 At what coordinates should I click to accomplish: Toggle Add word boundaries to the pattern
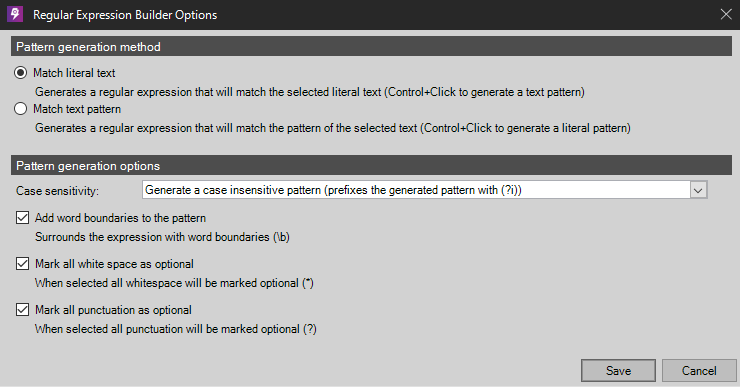pyautogui.click(x=22, y=218)
